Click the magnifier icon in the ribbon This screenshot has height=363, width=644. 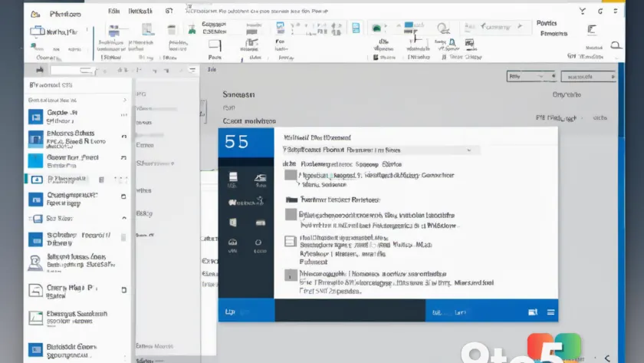tap(443, 28)
